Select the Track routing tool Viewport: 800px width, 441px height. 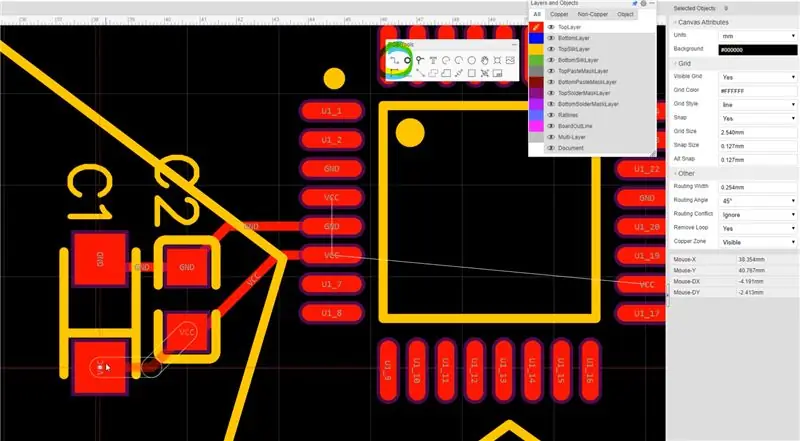(394, 60)
